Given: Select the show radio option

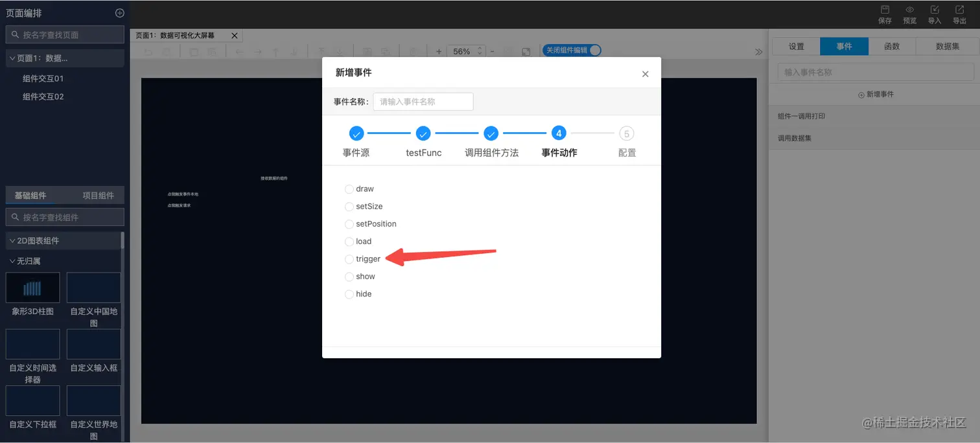Looking at the screenshot, I should (x=349, y=277).
